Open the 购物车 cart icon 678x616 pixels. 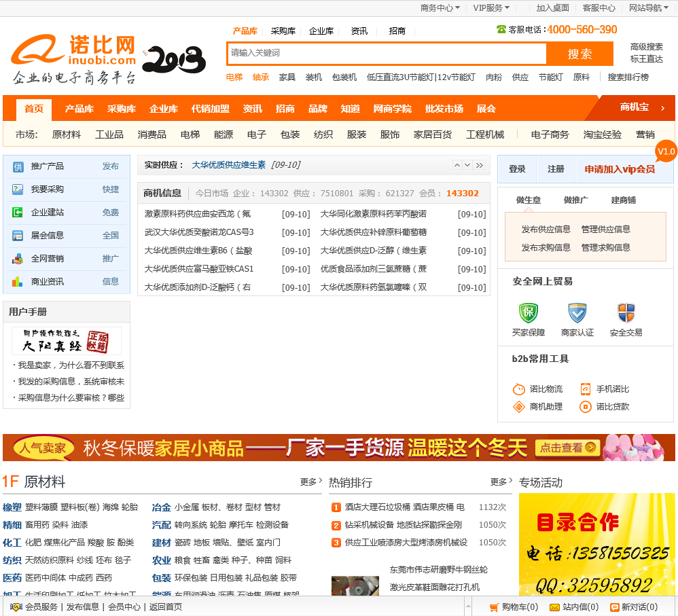click(494, 607)
